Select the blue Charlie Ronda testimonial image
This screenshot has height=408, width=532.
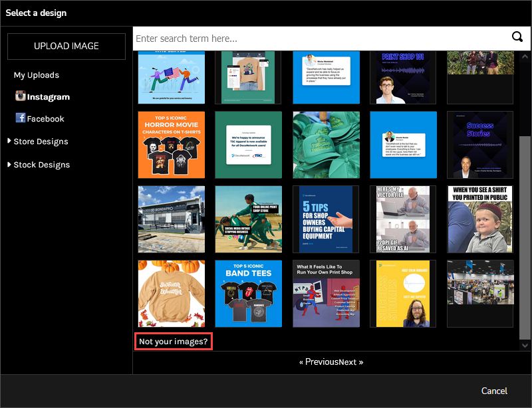(x=403, y=145)
